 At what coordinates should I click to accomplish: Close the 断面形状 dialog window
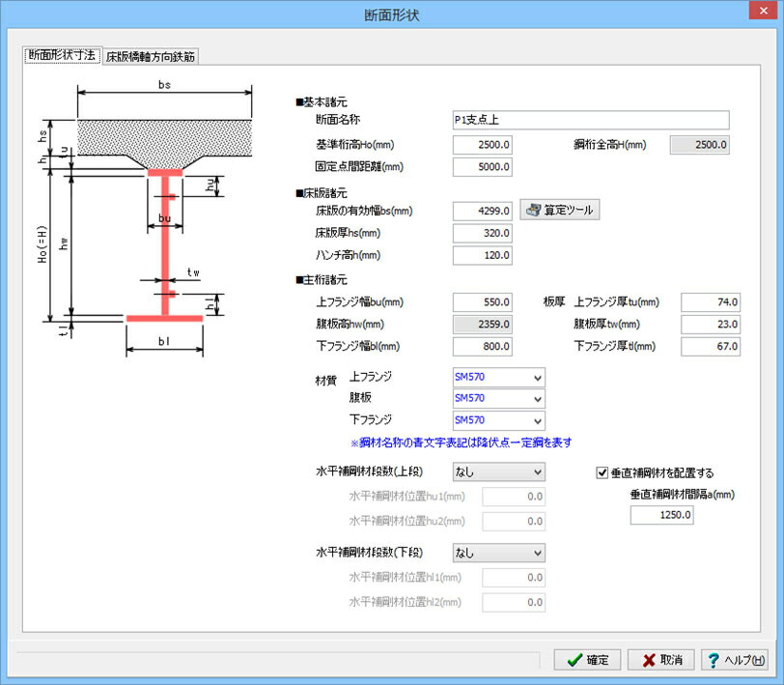pyautogui.click(x=763, y=11)
